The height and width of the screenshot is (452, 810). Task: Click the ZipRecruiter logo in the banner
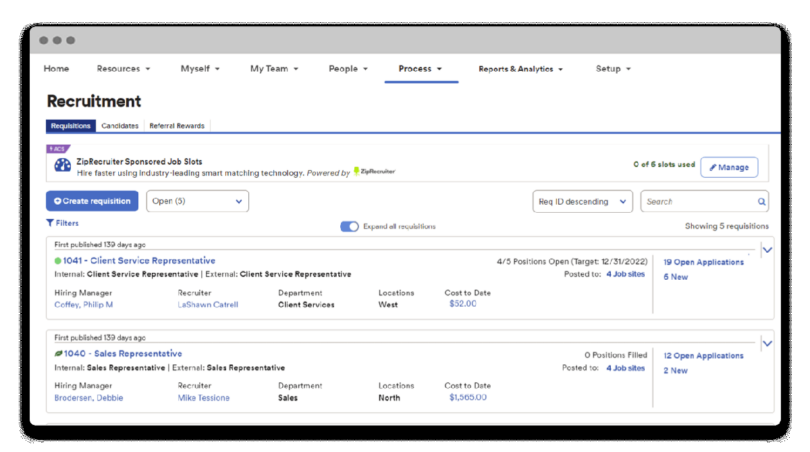pos(375,172)
